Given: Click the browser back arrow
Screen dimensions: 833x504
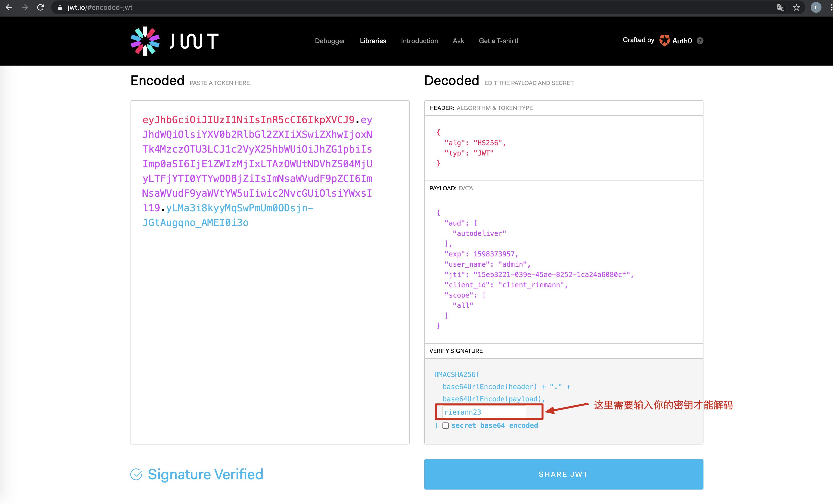Looking at the screenshot, I should 9,7.
